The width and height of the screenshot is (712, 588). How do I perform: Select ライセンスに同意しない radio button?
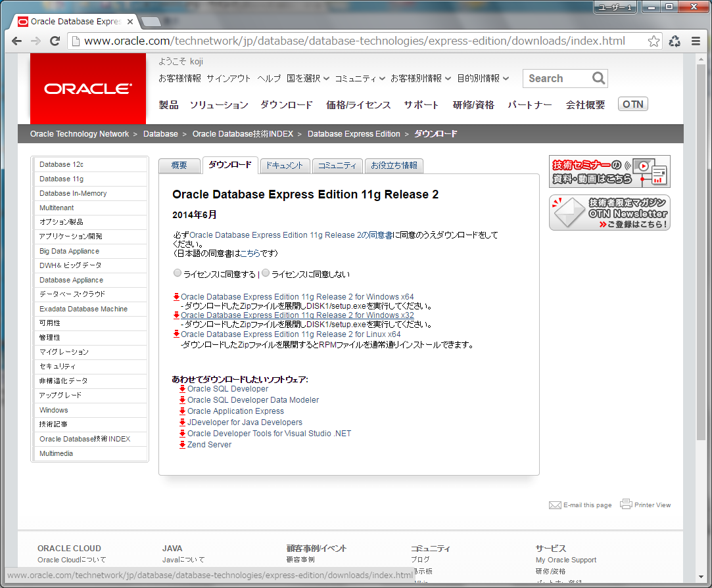[266, 273]
